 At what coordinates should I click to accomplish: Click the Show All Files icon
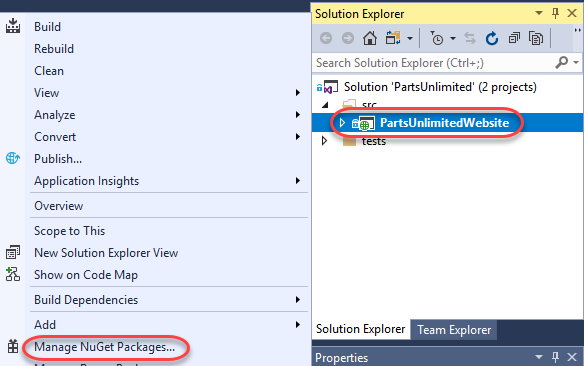coord(536,38)
